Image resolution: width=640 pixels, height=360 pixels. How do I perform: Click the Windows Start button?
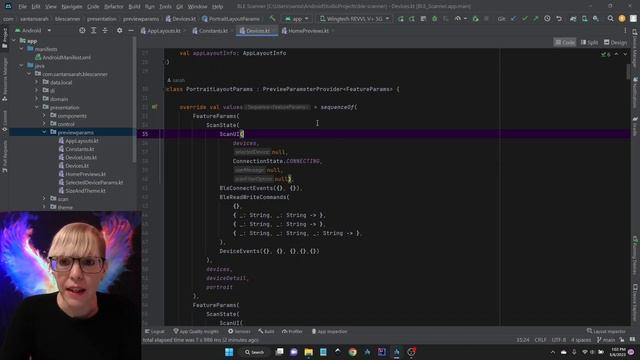tap(229, 352)
